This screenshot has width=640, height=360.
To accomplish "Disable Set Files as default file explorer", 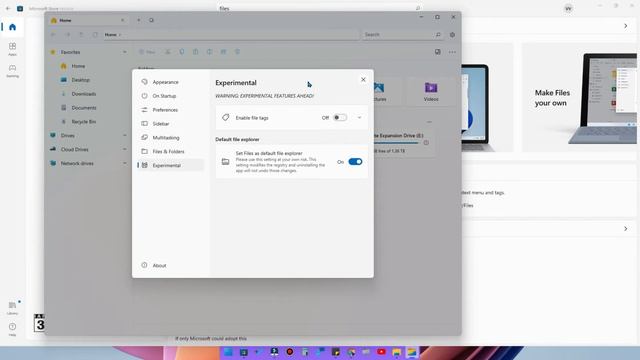I will (x=355, y=162).
